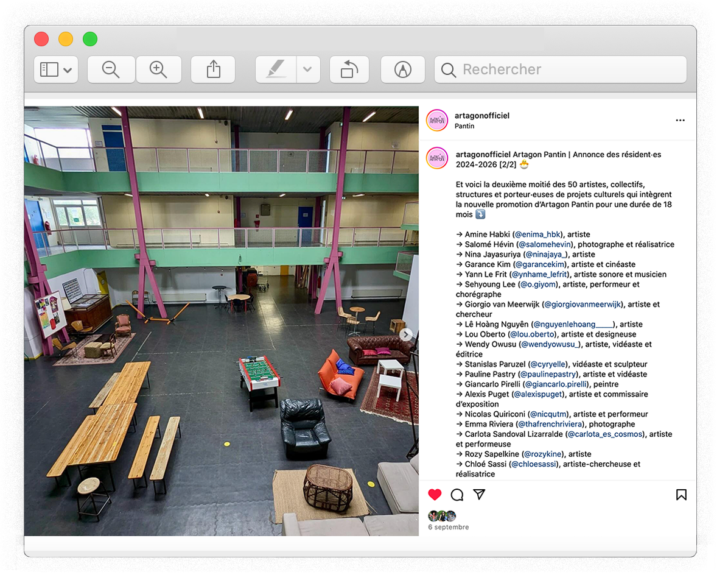
Task: Share the post via paper plane icon
Action: (479, 494)
